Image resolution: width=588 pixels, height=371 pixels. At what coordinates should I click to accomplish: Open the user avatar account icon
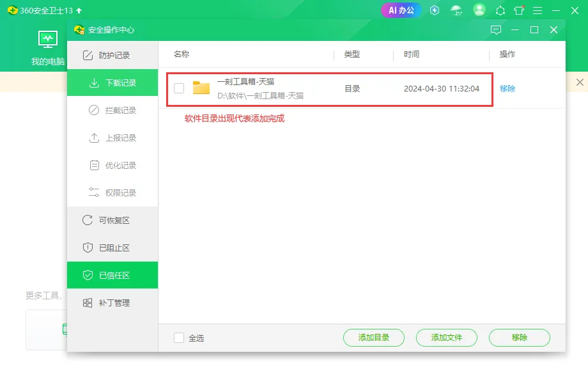tap(479, 10)
